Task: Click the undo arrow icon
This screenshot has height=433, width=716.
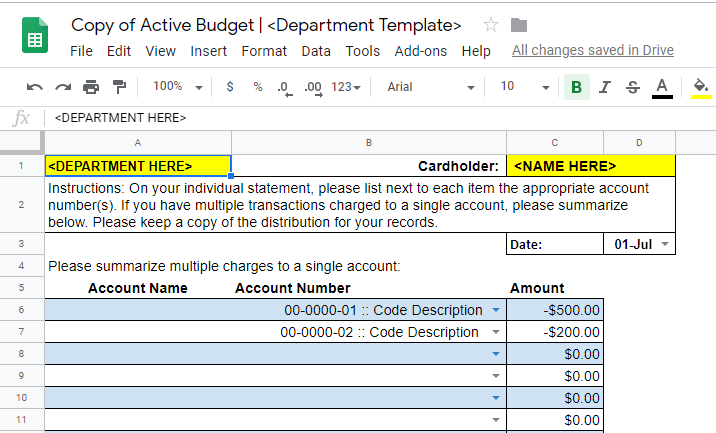Action: pos(35,87)
